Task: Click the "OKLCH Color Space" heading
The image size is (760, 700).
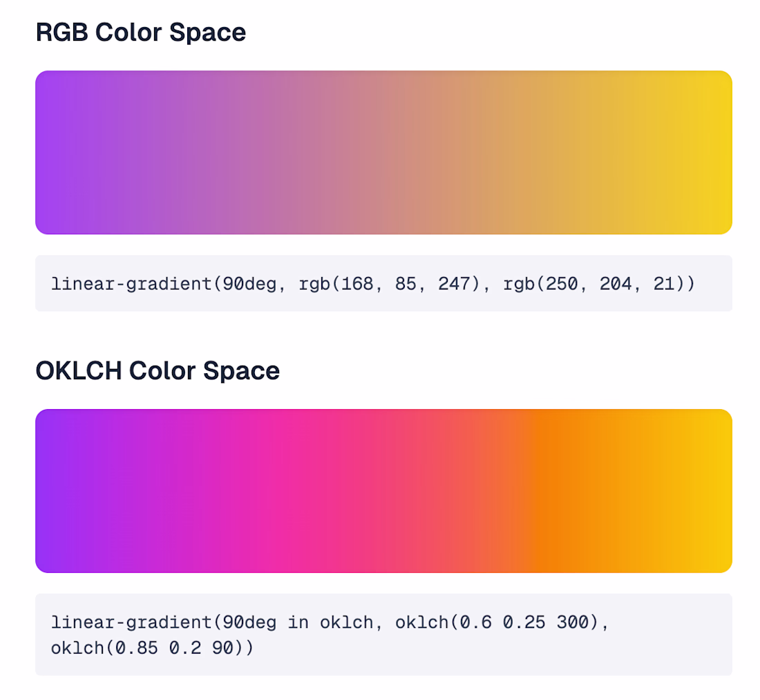Action: coord(158,371)
